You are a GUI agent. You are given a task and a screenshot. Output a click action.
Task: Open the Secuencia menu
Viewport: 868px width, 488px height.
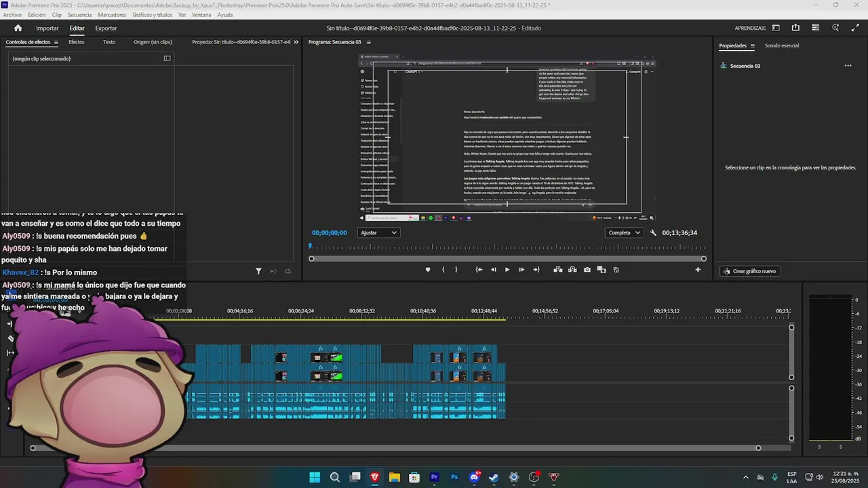[x=79, y=15]
